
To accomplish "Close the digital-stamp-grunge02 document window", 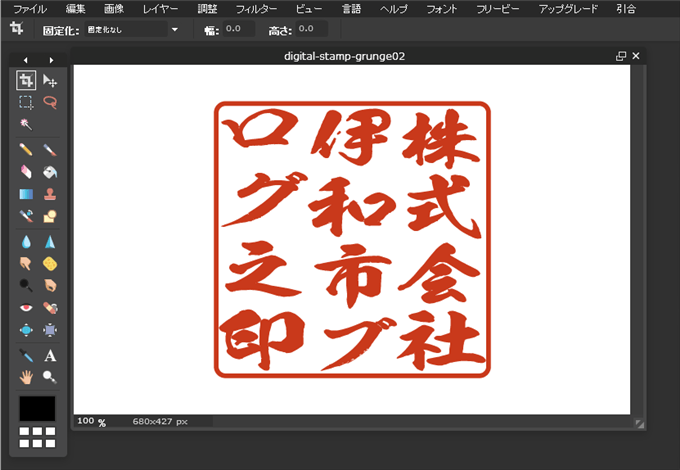I will (636, 56).
